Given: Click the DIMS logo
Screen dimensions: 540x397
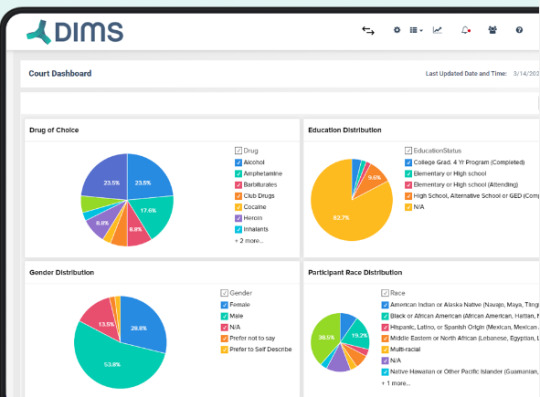Looking at the screenshot, I should pos(75,32).
